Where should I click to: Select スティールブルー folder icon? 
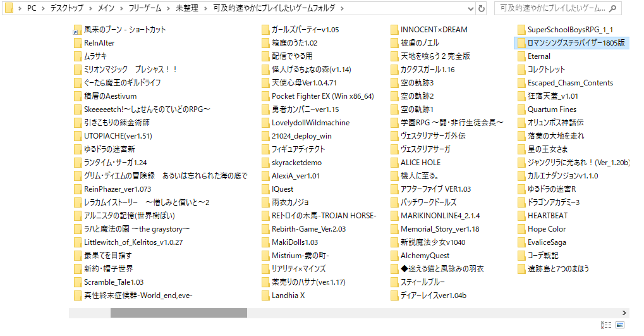[394, 282]
